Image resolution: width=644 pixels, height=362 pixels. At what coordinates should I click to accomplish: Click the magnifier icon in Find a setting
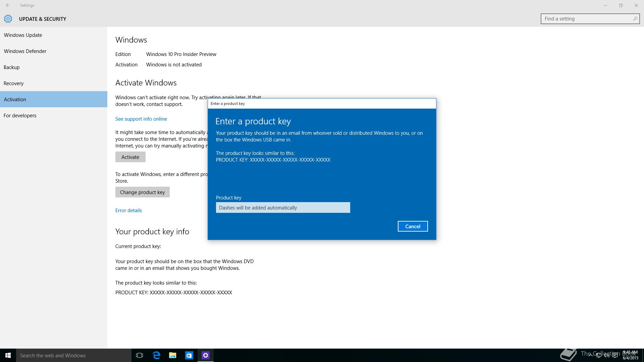pyautogui.click(x=635, y=19)
